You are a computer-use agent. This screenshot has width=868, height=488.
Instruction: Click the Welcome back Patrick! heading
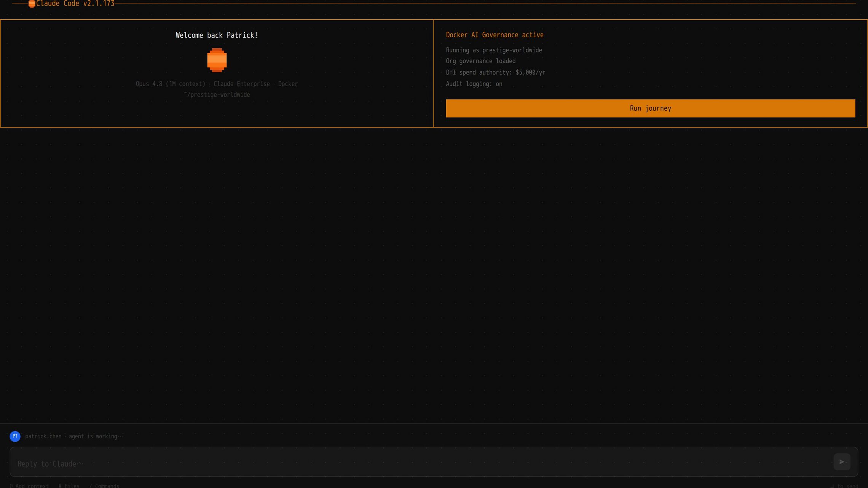(217, 35)
